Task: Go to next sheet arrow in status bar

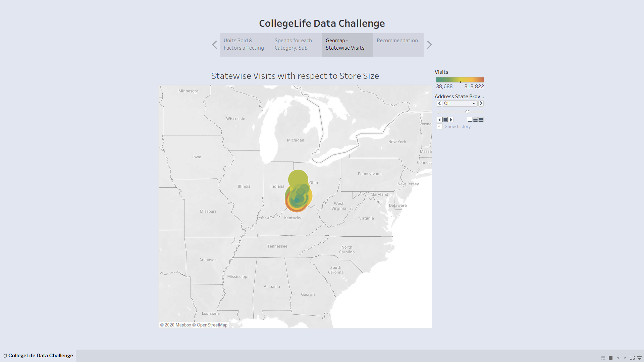Action: pyautogui.click(x=625, y=358)
